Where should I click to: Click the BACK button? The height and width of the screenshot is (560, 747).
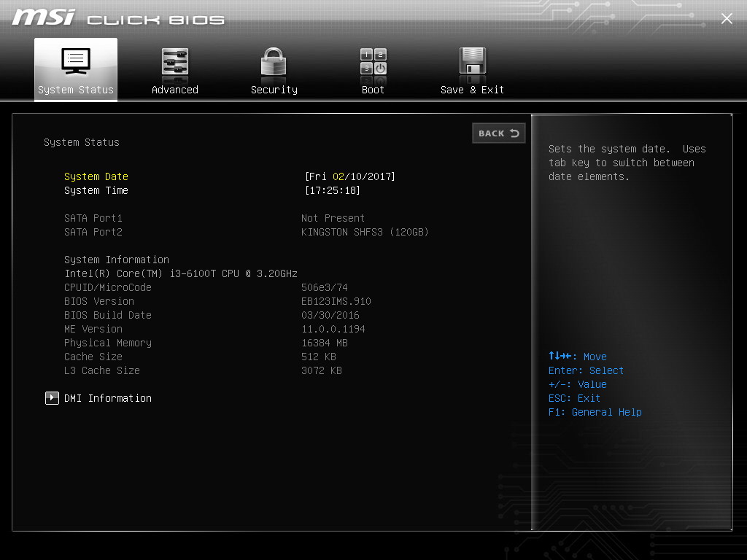click(499, 133)
